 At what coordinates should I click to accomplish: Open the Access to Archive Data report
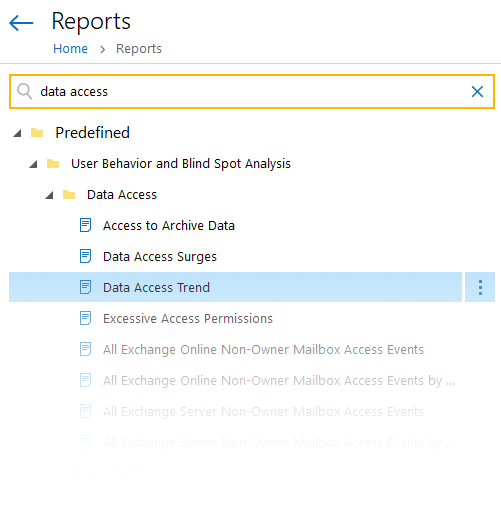pyautogui.click(x=169, y=226)
